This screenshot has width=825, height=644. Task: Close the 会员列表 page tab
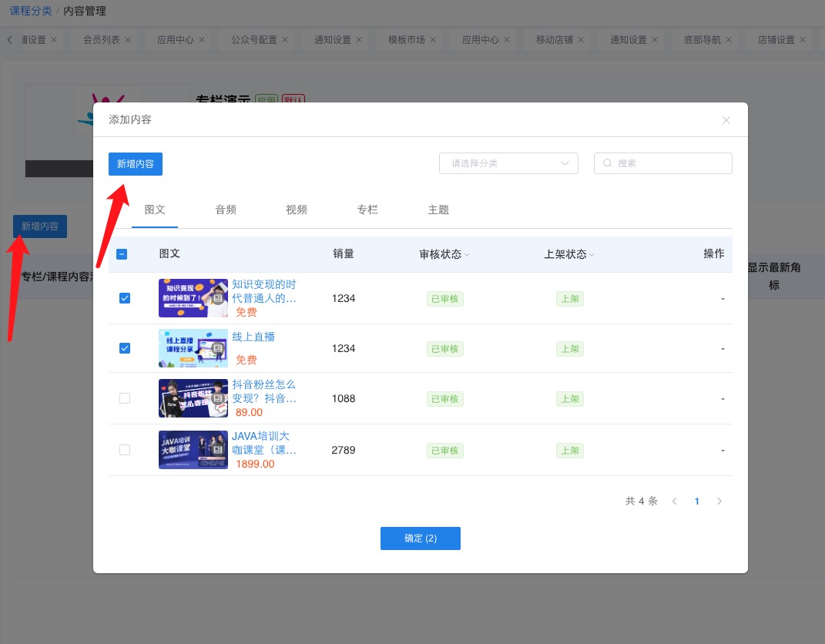coord(128,39)
